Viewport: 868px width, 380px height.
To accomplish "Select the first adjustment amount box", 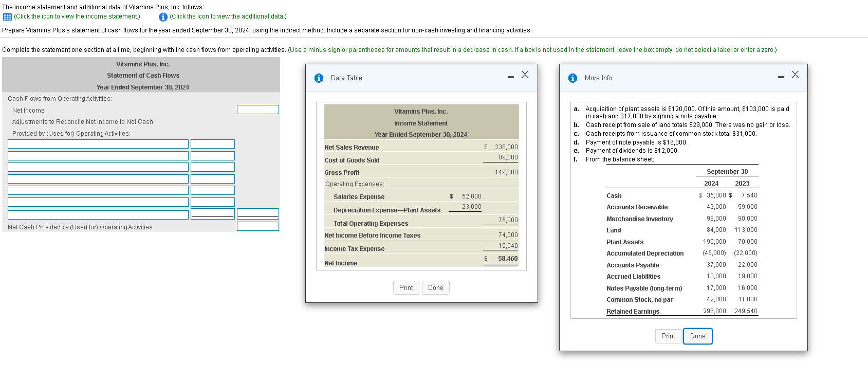I will point(213,144).
